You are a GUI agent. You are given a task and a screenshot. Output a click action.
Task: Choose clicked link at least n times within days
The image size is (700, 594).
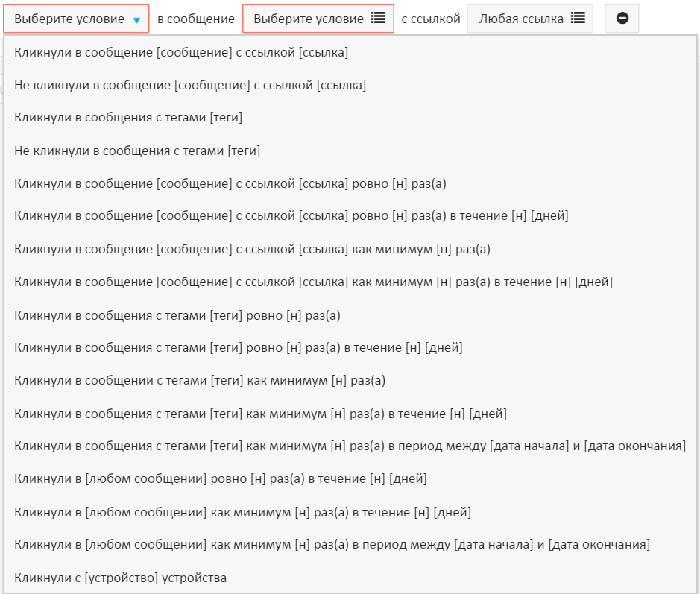coord(313,282)
